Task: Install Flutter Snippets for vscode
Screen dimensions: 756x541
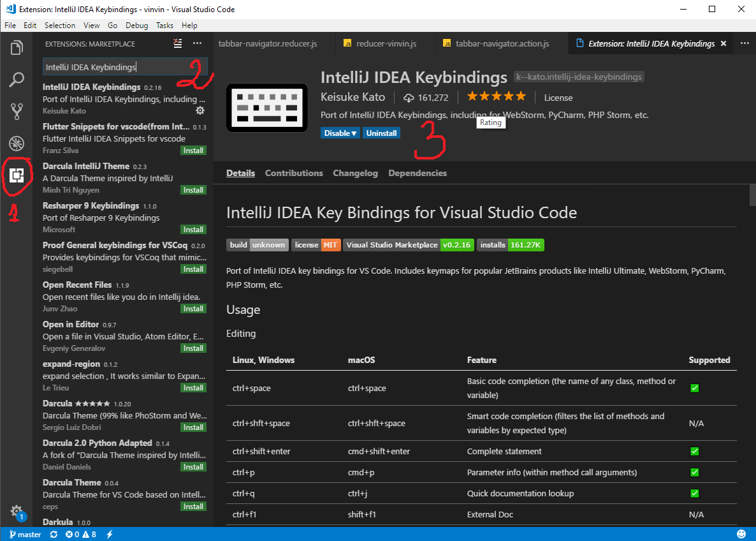Action: point(193,151)
